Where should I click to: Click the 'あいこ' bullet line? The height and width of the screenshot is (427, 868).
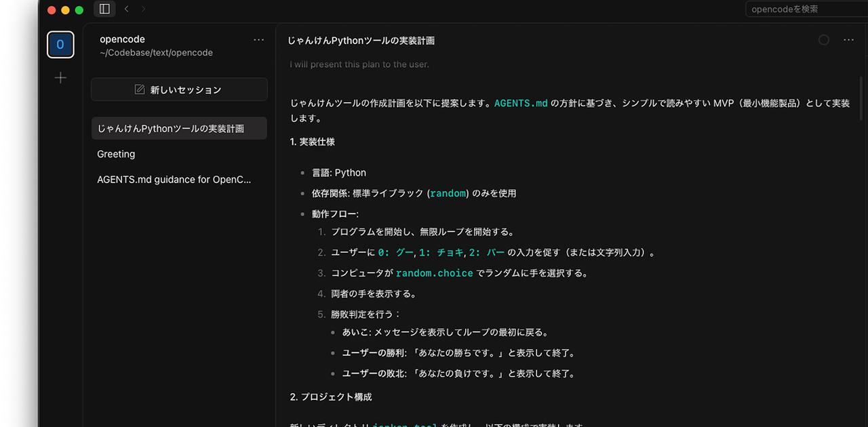[x=446, y=333]
